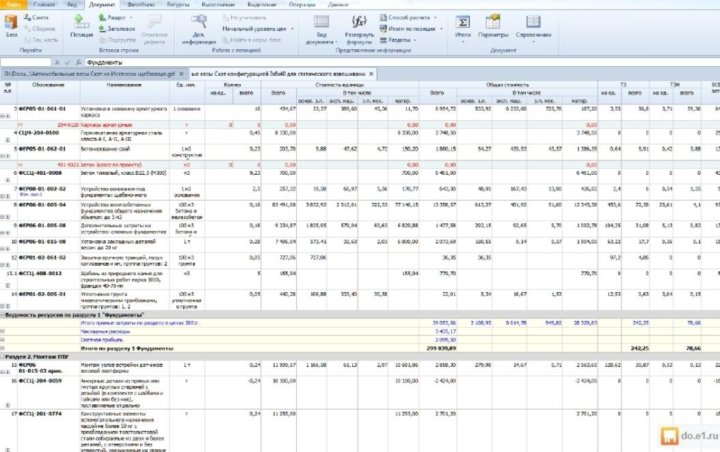Screen dimensions: 720x452
Task: Expand Начальный уровень цен dropdown
Action: (x=259, y=27)
